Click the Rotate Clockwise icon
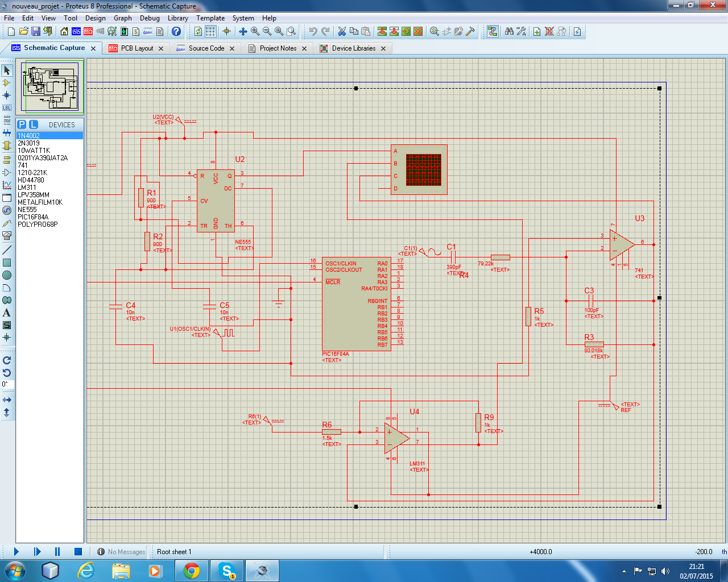728x582 pixels. pos(7,360)
